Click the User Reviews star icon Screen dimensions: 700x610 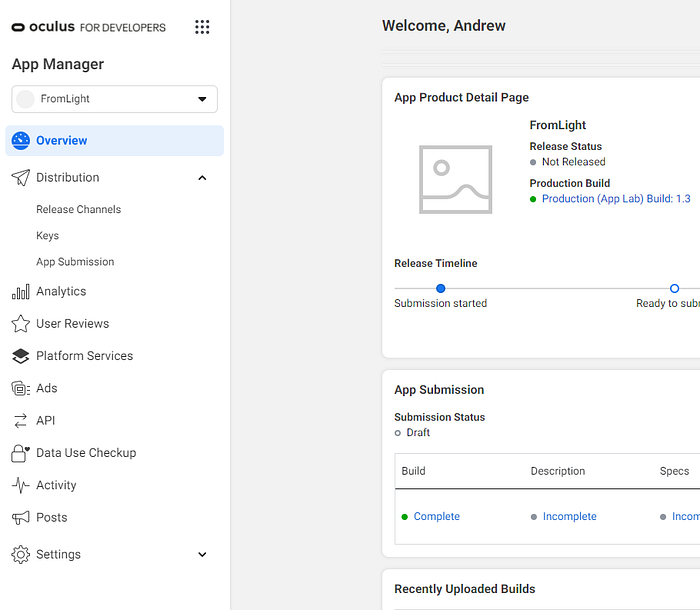pyautogui.click(x=20, y=324)
